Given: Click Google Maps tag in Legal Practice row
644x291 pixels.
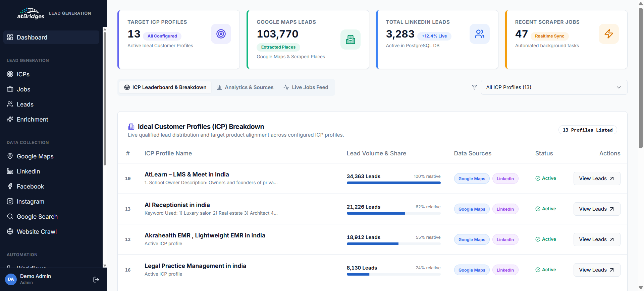Looking at the screenshot, I should (472, 270).
